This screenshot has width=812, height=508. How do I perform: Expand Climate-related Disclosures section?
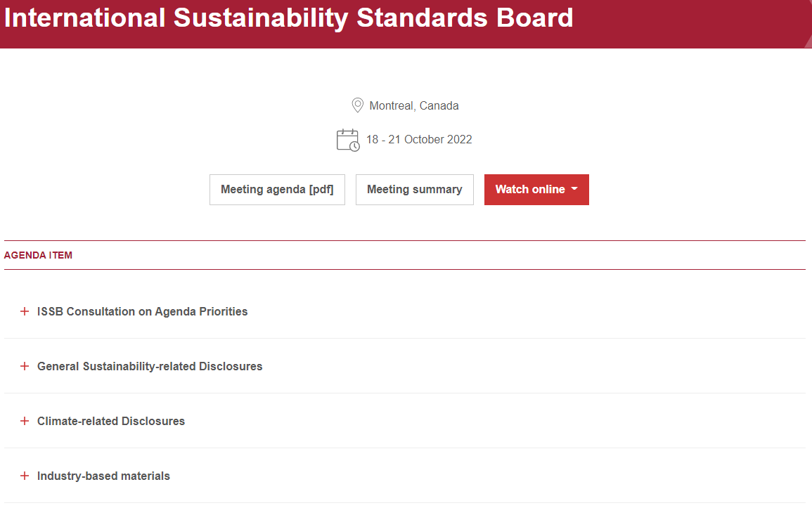pos(111,421)
